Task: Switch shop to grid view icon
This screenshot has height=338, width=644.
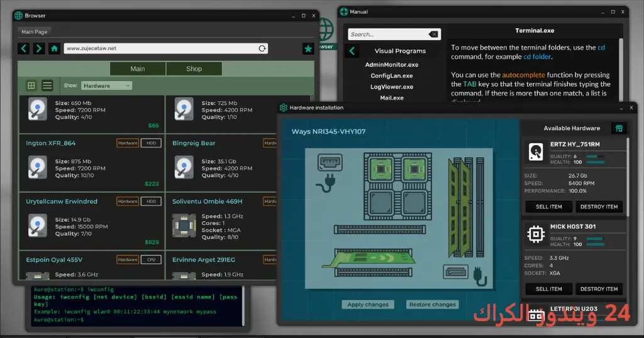Action: [x=31, y=85]
